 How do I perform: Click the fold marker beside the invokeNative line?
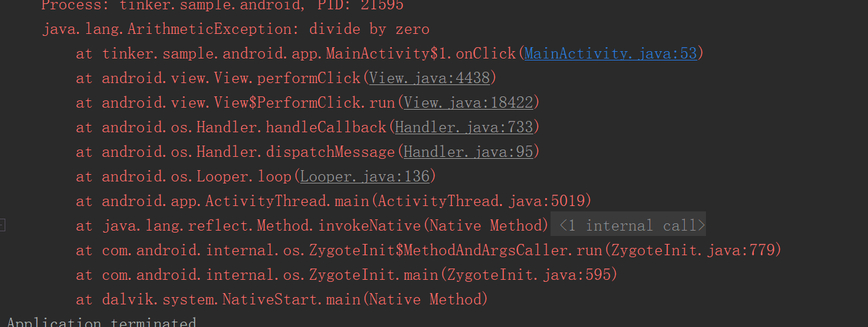[x=2, y=226]
